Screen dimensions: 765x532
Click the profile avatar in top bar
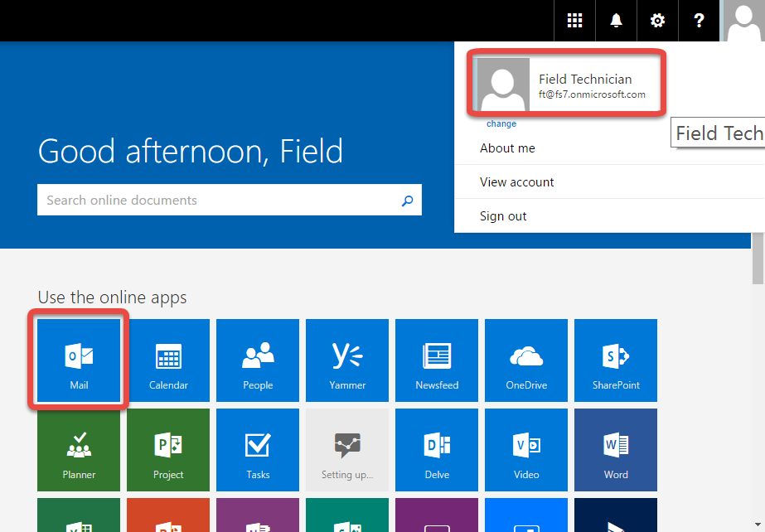point(743,21)
